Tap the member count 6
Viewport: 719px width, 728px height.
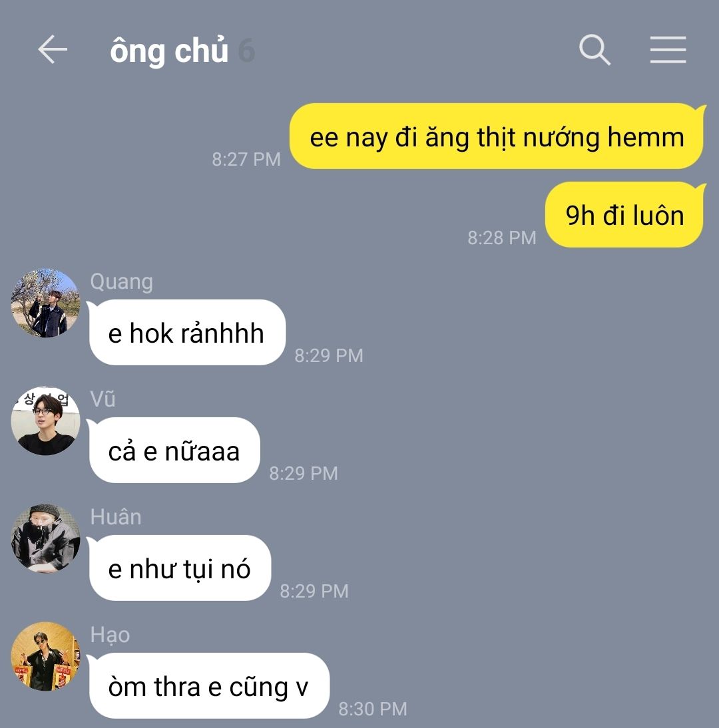[x=246, y=51]
